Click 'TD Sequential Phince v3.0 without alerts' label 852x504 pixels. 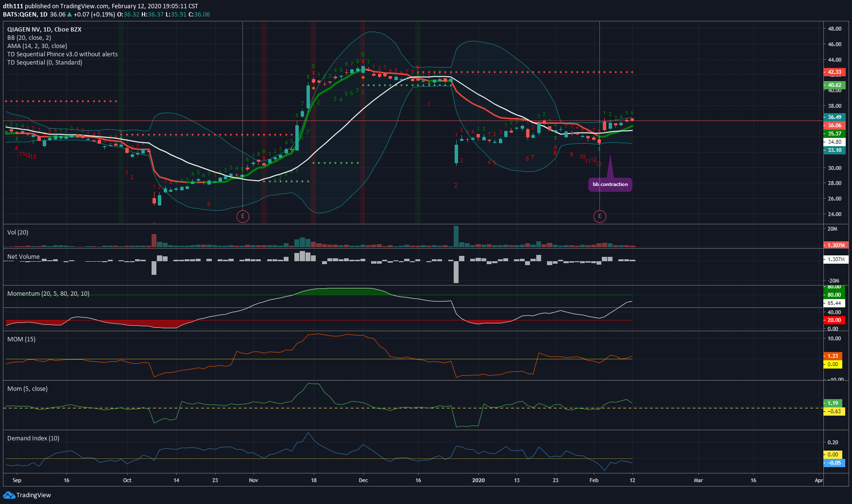(x=62, y=54)
